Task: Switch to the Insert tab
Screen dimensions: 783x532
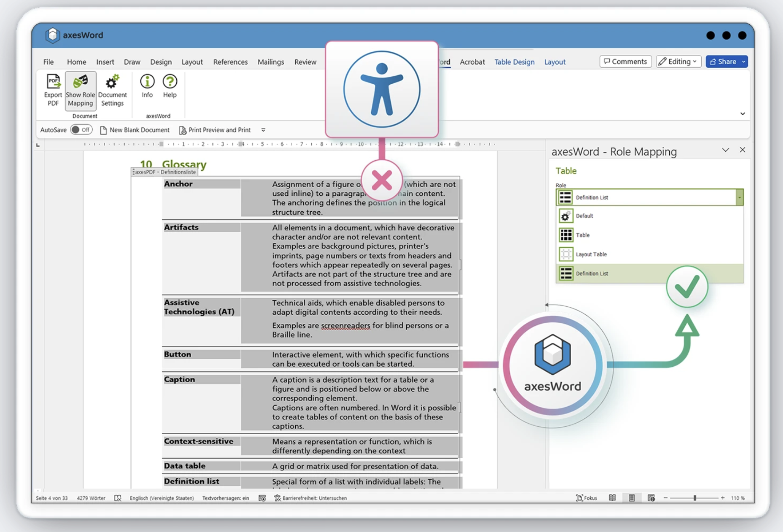Action: click(105, 62)
